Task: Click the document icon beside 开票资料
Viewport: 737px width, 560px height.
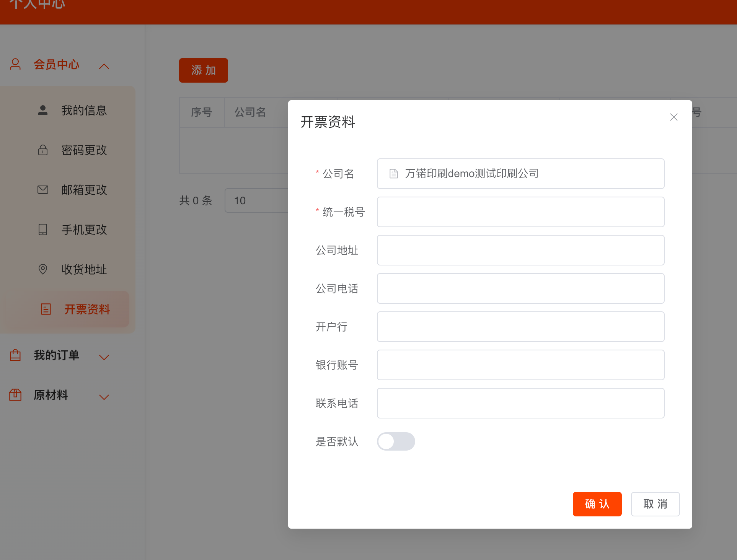Action: 46,309
